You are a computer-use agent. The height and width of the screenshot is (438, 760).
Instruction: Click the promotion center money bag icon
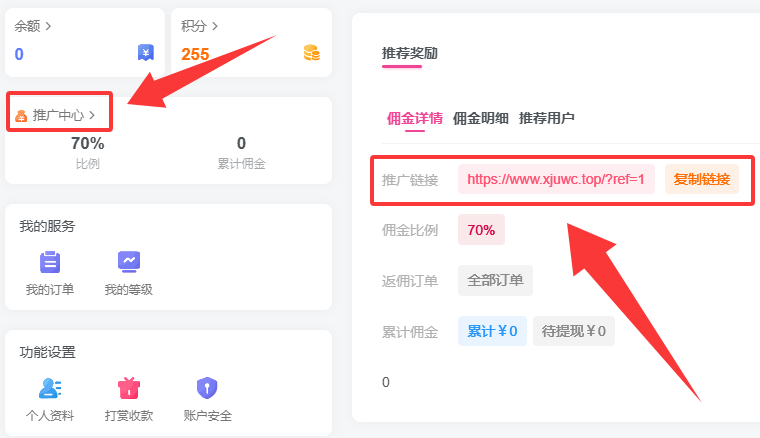(22, 116)
